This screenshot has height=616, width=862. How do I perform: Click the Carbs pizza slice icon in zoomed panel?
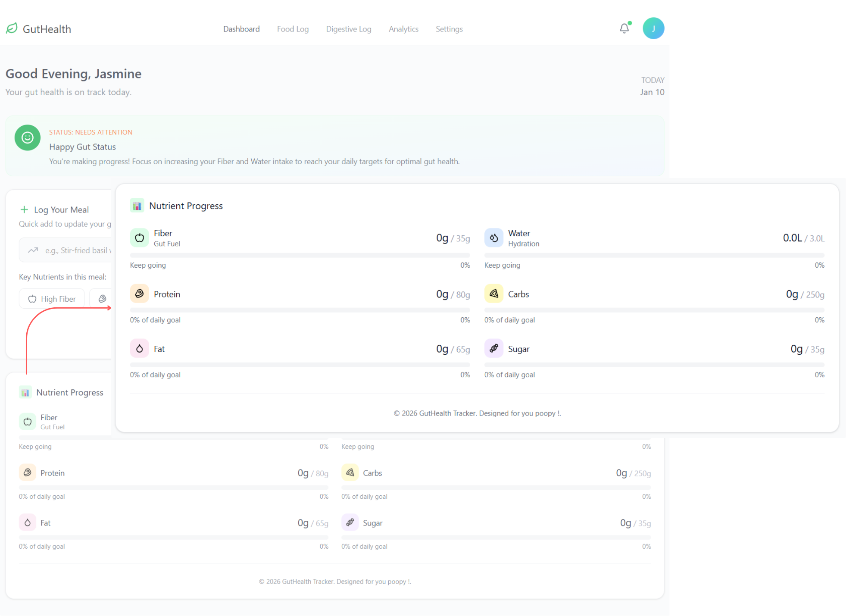(493, 294)
